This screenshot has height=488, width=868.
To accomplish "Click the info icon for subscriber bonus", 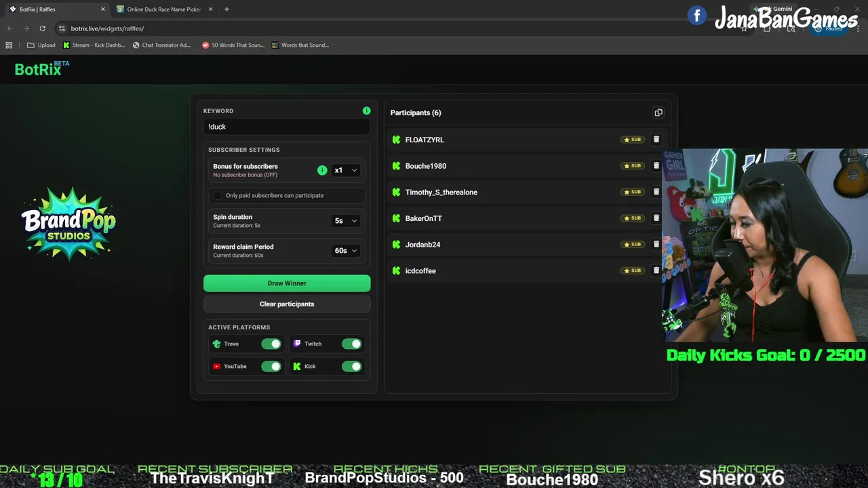I will 322,170.
